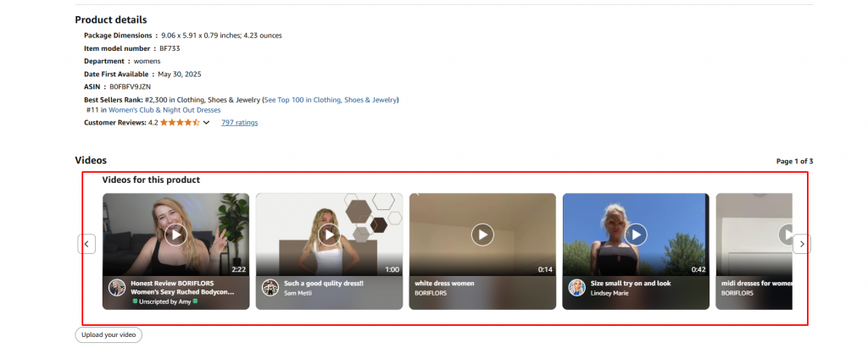This screenshot has height=348, width=868.
Task: Click the BORIFLORS name under white dress video
Action: [x=431, y=293]
